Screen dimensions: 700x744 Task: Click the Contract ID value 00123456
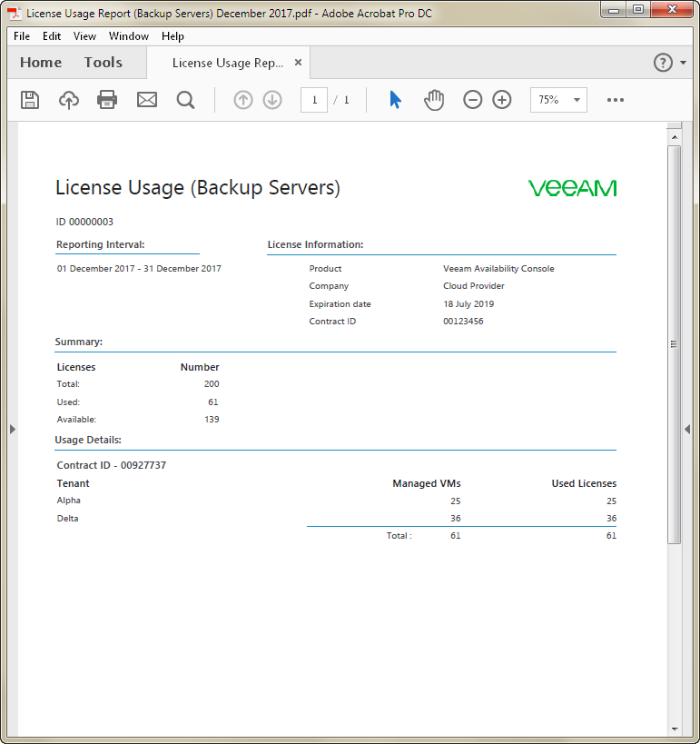coord(463,322)
